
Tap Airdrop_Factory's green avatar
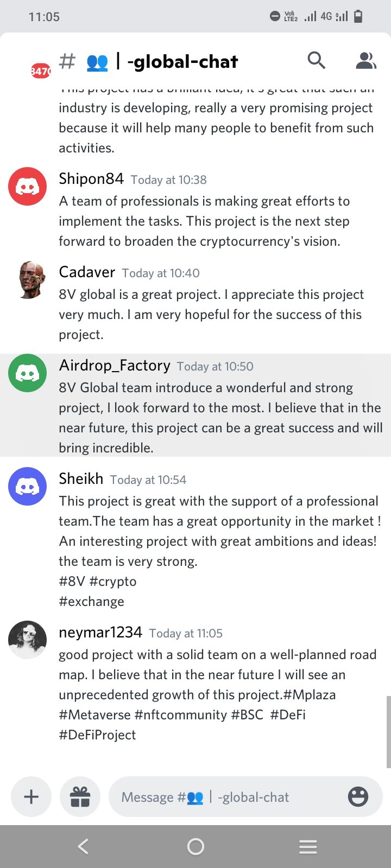[27, 373]
